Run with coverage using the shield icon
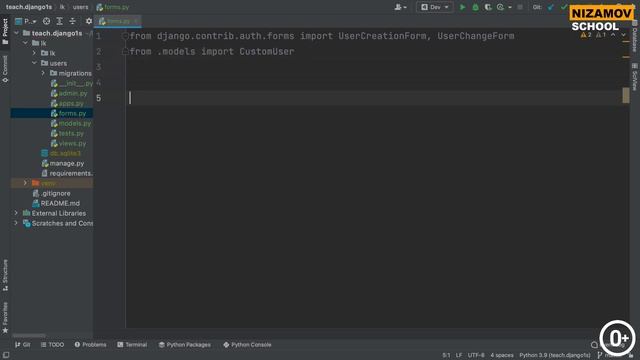The image size is (640, 360). click(488, 7)
